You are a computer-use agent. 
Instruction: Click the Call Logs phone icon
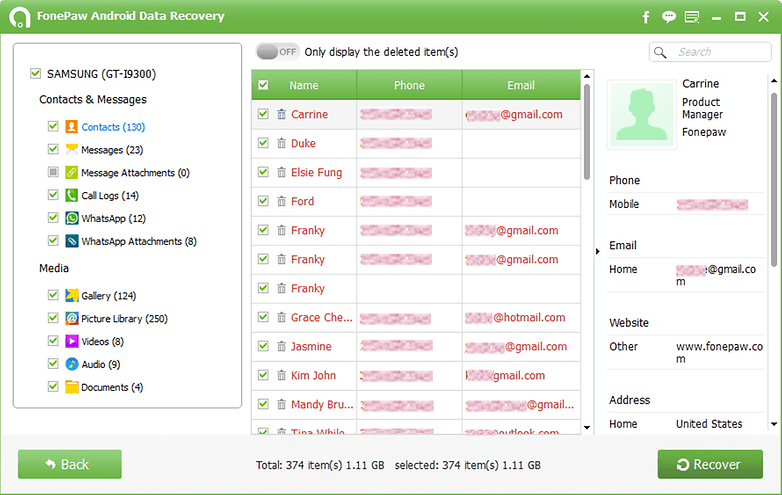[72, 195]
